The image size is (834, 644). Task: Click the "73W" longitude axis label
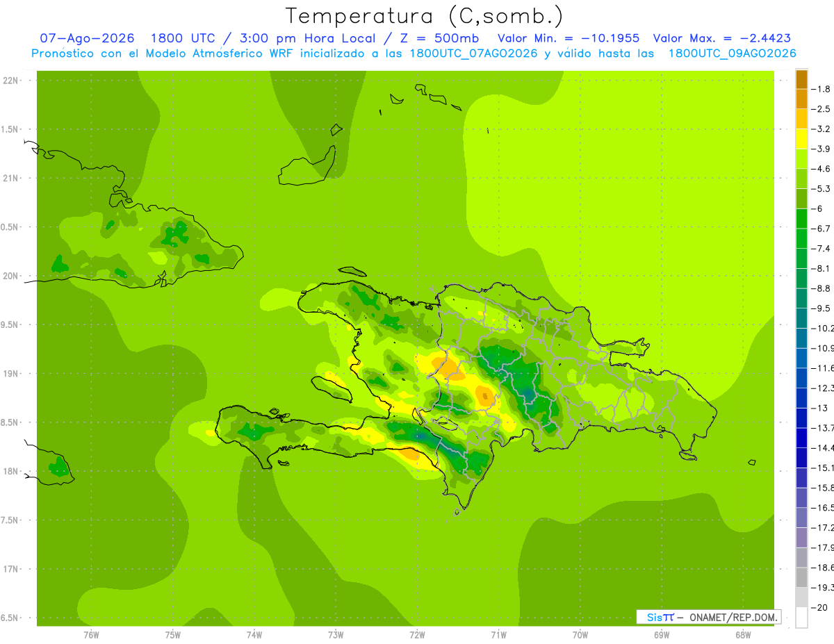[336, 635]
